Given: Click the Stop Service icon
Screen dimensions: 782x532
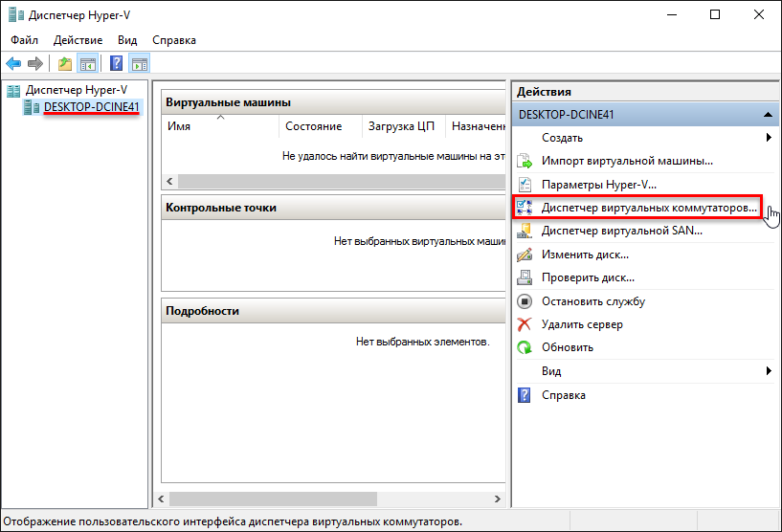Looking at the screenshot, I should [524, 301].
